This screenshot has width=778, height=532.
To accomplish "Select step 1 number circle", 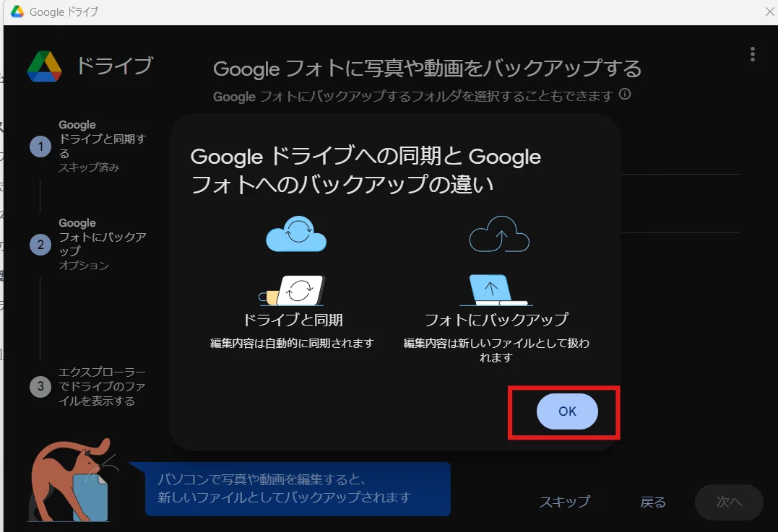I will click(x=40, y=147).
